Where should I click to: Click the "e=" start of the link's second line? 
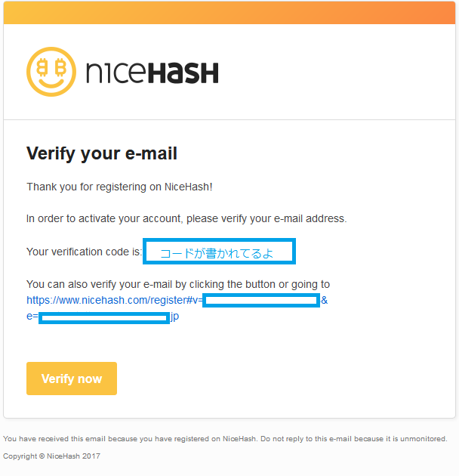(32, 317)
